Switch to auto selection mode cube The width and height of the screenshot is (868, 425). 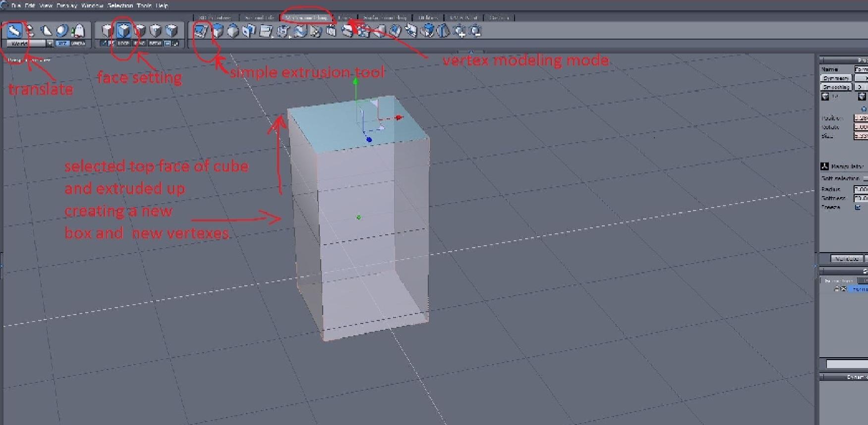tap(172, 31)
